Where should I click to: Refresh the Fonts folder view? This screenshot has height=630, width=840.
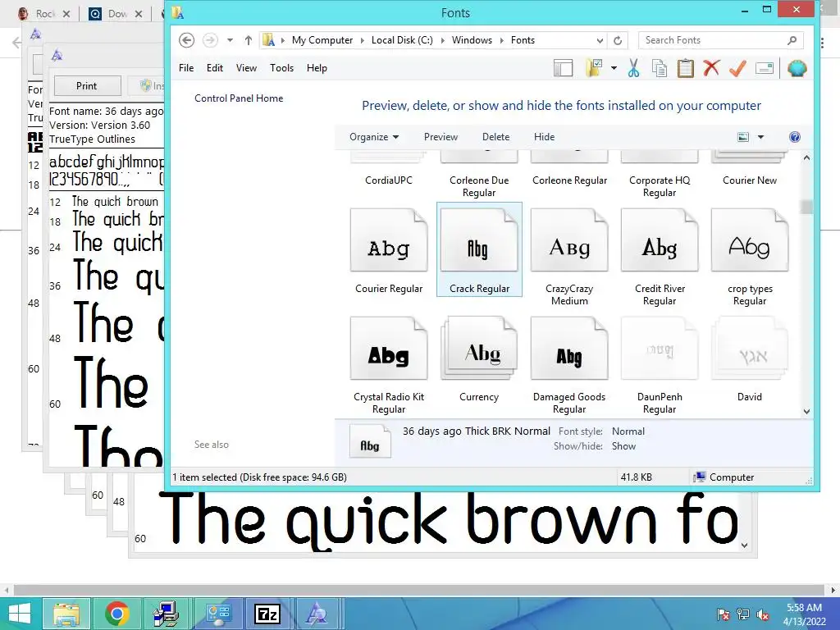pos(618,40)
